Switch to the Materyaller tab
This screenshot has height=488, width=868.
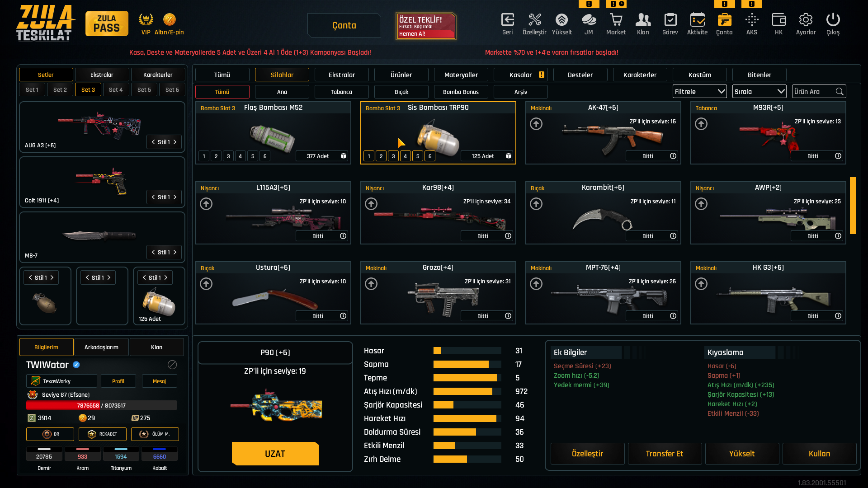tap(461, 75)
